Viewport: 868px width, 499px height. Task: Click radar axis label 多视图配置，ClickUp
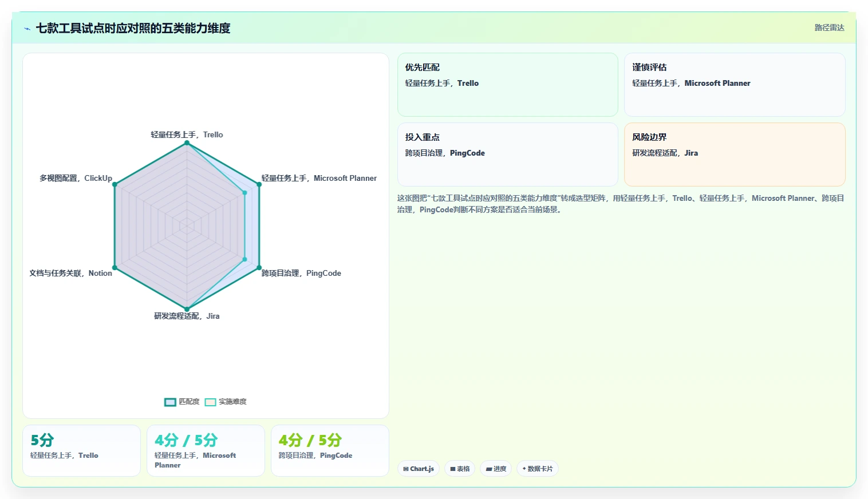(x=76, y=178)
